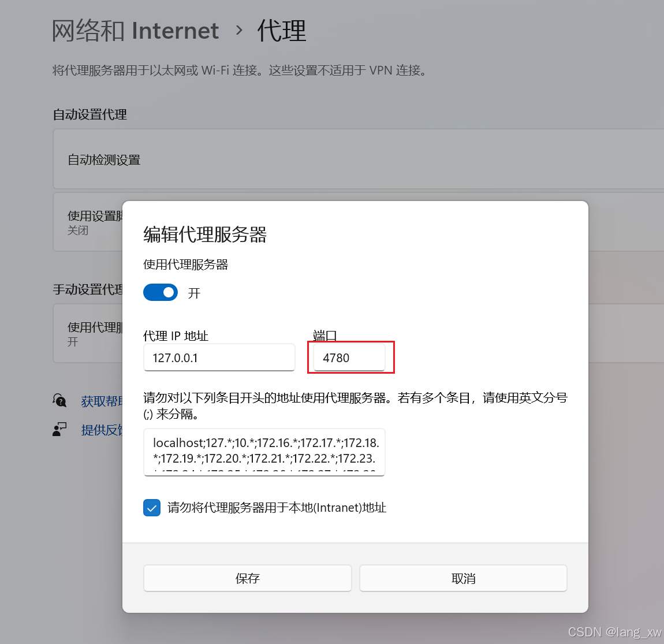Screen dimensions: 664x644
Task: Click the 使用代理服务器 header inside the dialog
Action: pos(185,265)
